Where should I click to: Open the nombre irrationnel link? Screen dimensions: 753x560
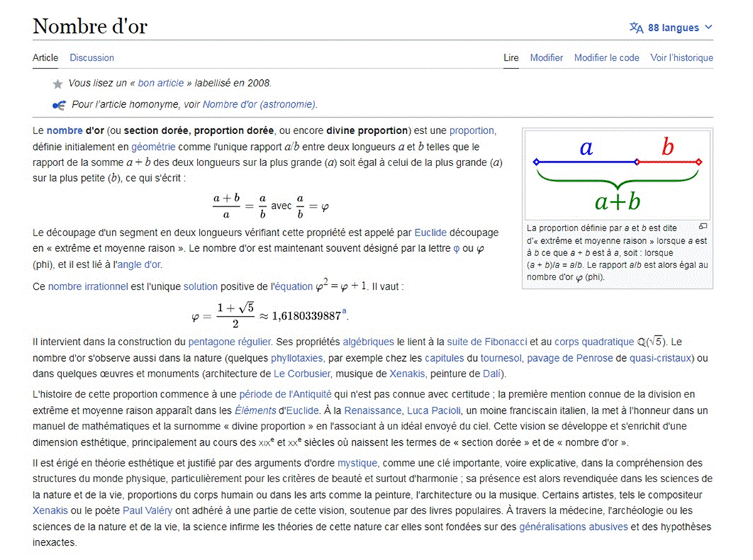point(88,287)
